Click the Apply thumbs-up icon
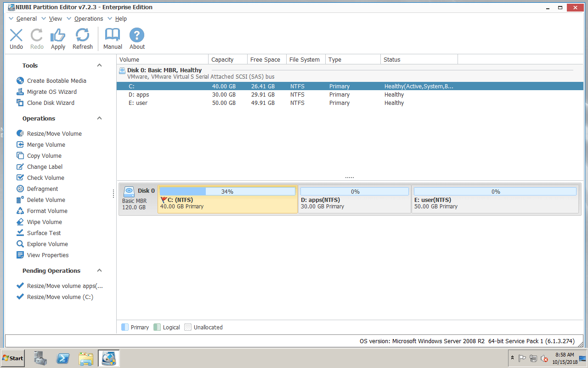This screenshot has width=588, height=368. point(58,35)
